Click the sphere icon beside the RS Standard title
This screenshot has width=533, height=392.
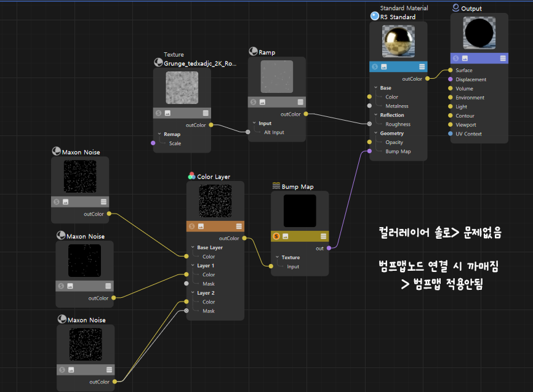pyautogui.click(x=375, y=17)
